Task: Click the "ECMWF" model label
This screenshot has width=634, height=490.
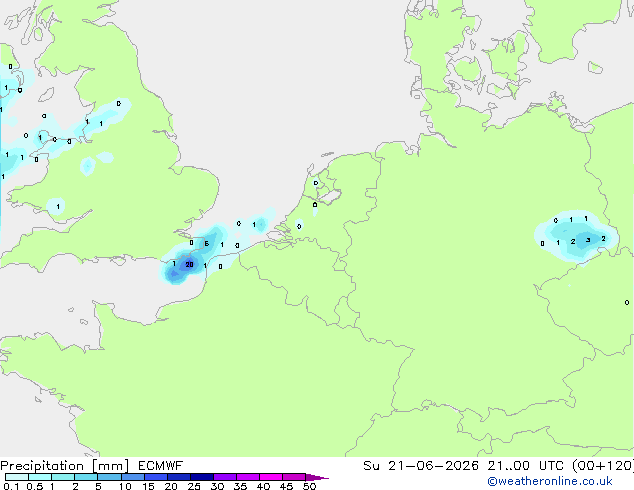Action: [160, 466]
